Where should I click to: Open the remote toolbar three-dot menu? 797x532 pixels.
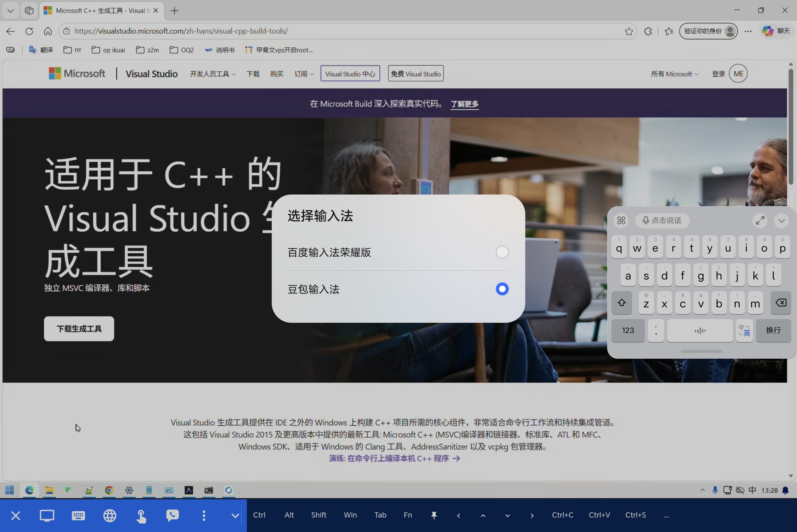pyautogui.click(x=203, y=516)
